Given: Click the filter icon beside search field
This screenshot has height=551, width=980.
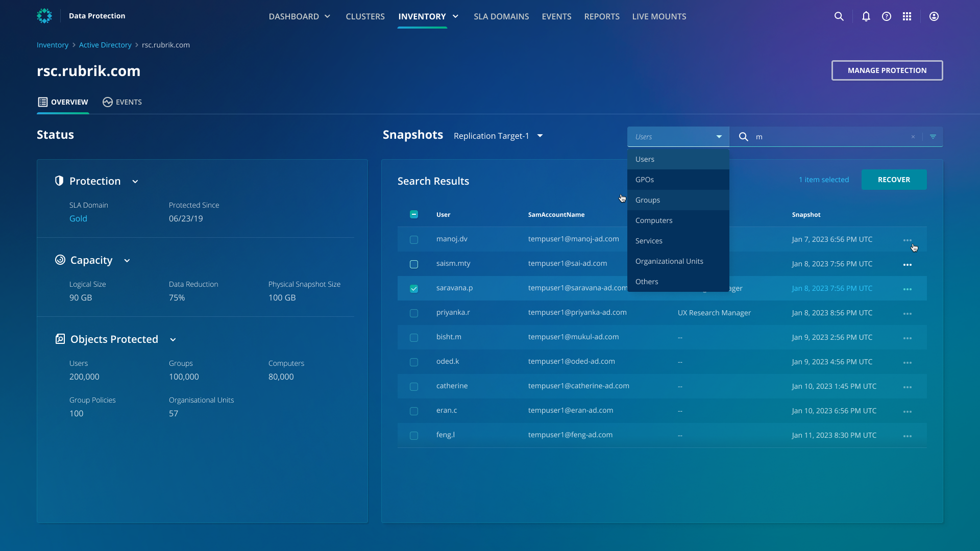Looking at the screenshot, I should tap(933, 137).
